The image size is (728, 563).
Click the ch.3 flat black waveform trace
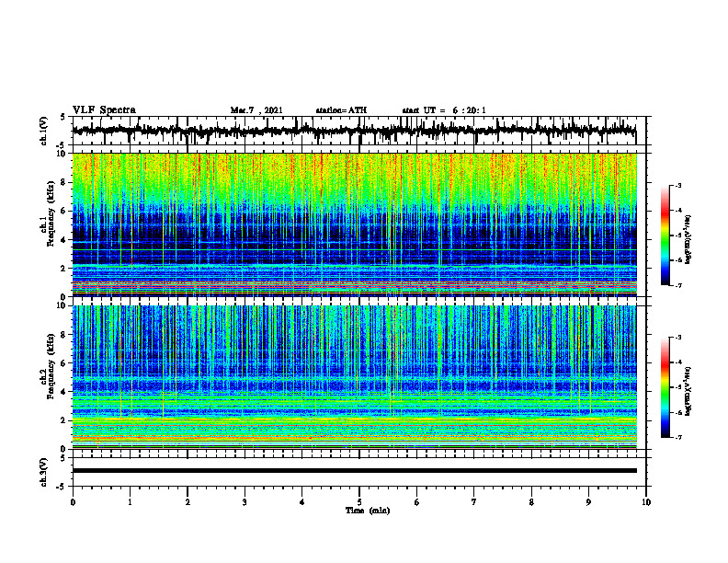355,471
